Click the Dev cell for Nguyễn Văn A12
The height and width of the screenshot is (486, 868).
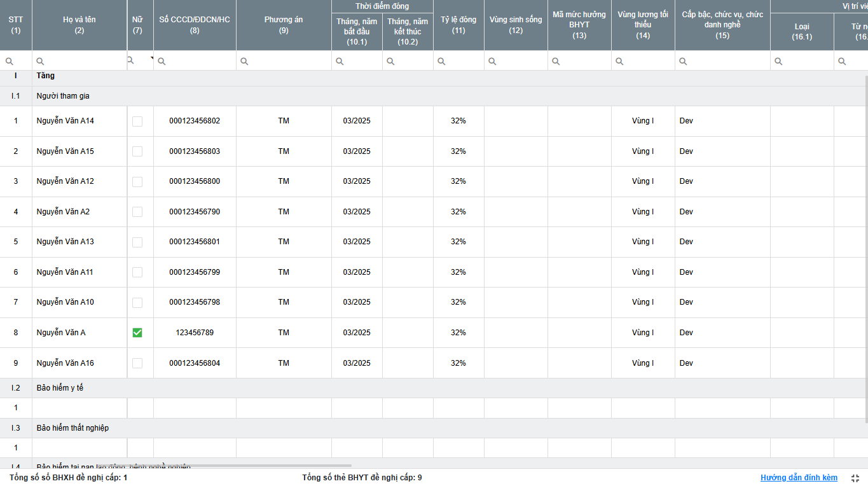click(686, 181)
